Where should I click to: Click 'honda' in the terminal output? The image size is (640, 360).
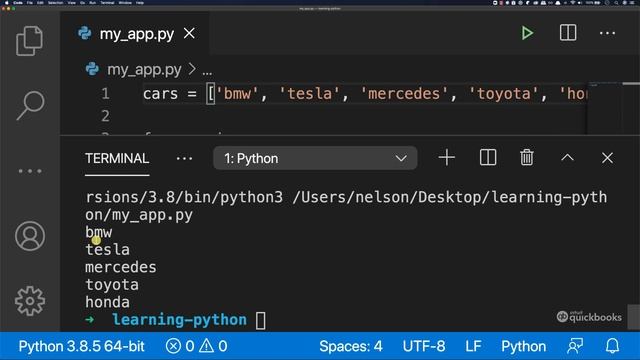[107, 302]
